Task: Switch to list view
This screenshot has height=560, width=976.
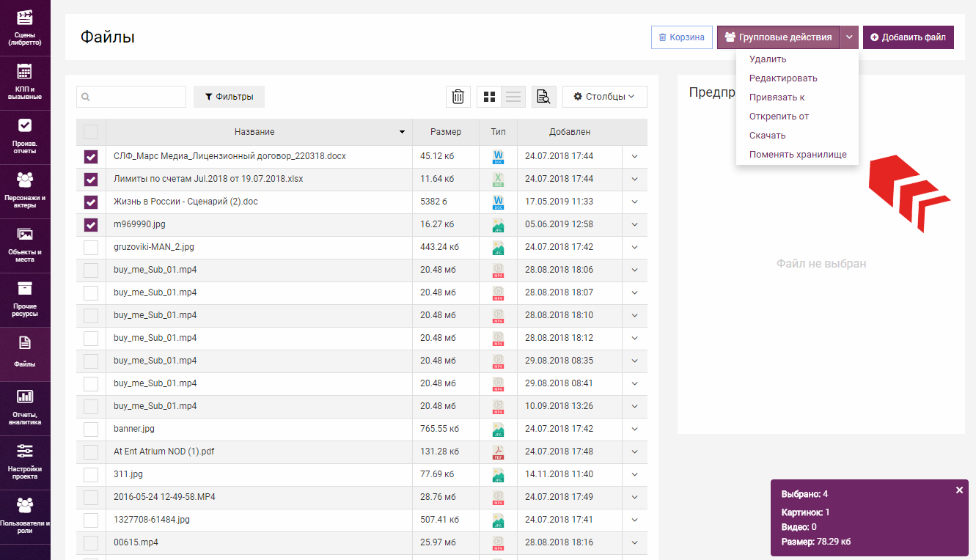Action: coord(513,97)
